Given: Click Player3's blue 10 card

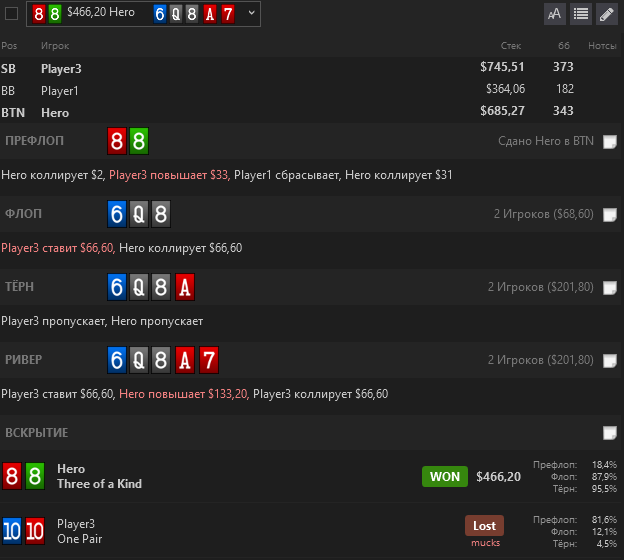Looking at the screenshot, I should 12,531.
